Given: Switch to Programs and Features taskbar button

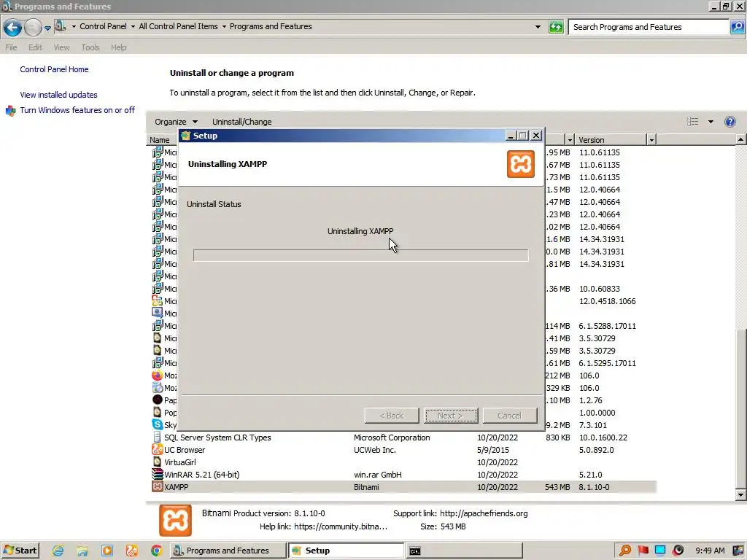Looking at the screenshot, I should [228, 551].
